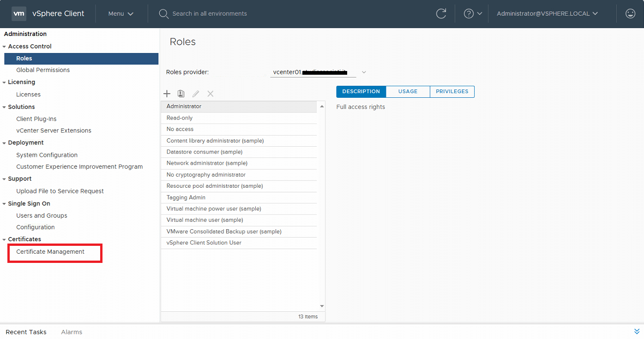This screenshot has height=339, width=644.
Task: Open the Administrator@VSPHERE.LOCAL user dropdown
Action: tap(548, 14)
